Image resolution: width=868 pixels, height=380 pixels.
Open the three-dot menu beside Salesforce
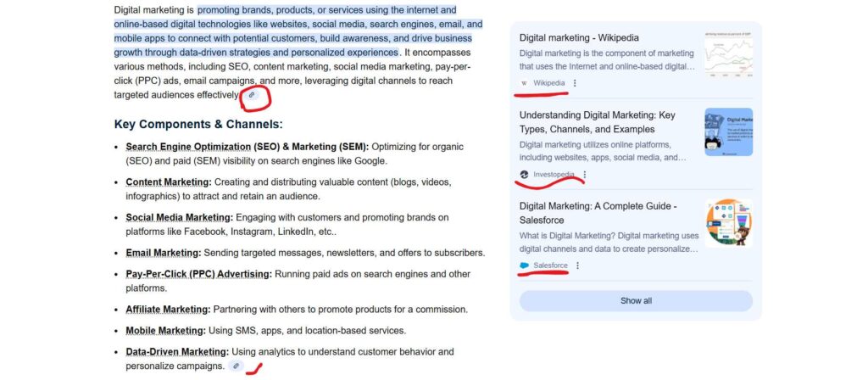coord(577,265)
